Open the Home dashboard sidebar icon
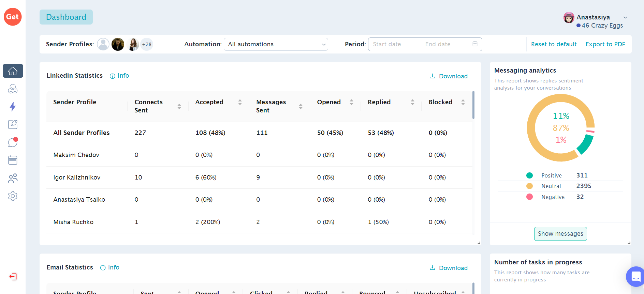The height and width of the screenshot is (294, 644). click(x=13, y=71)
